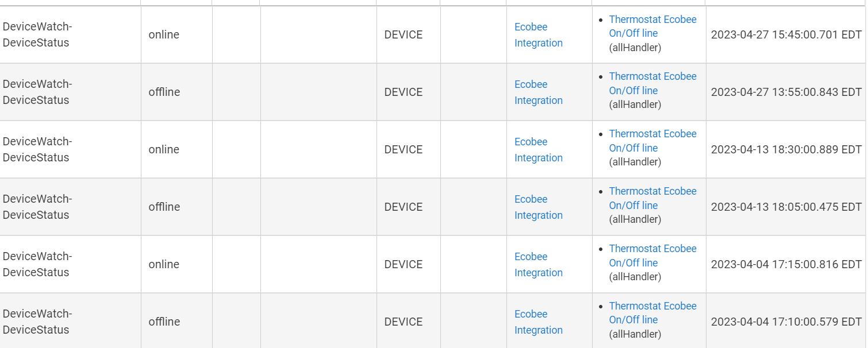
Task: Select the 2023-04-27 13:55:00.843 EDT timestamp cell
Action: (786, 92)
